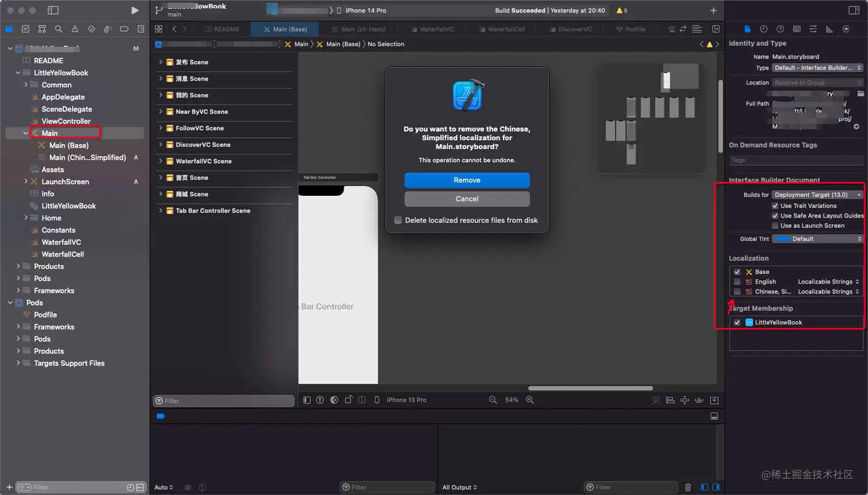Open the Align constraints menu
This screenshot has height=495, width=868.
[670, 400]
